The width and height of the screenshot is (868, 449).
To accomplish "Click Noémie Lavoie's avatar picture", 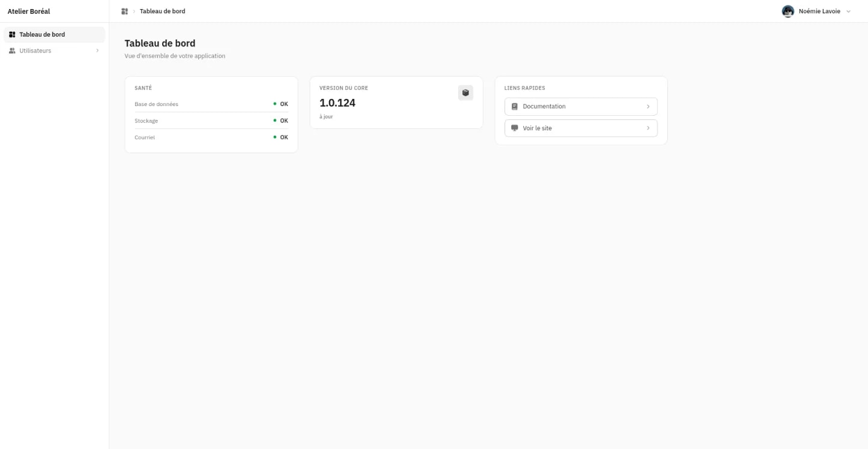I will point(788,11).
